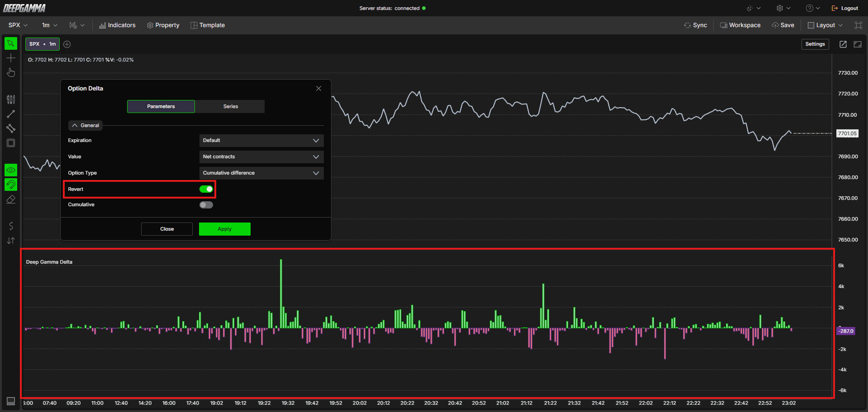
Task: Select the rectangle shape tool
Action: click(11, 143)
